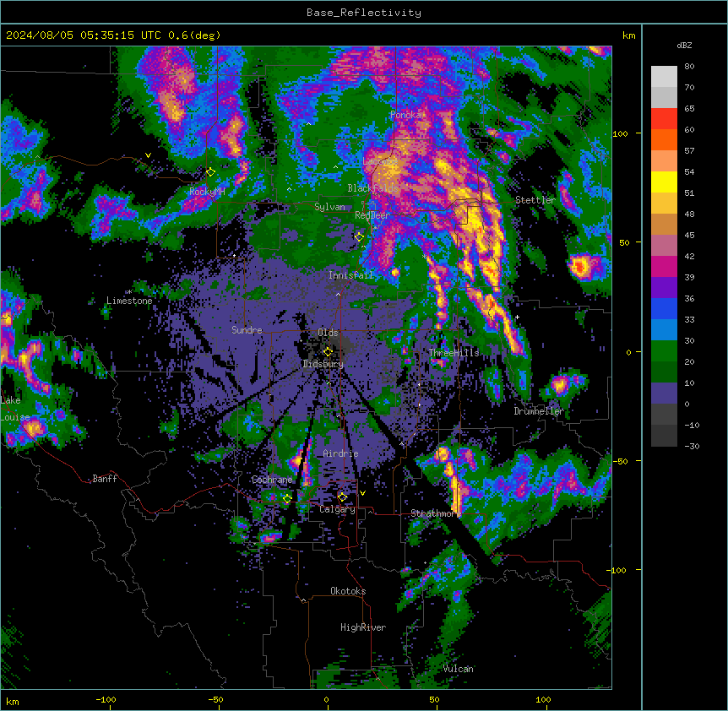Click the -50 tick label on right axis
The width and height of the screenshot is (728, 711).
click(x=618, y=461)
